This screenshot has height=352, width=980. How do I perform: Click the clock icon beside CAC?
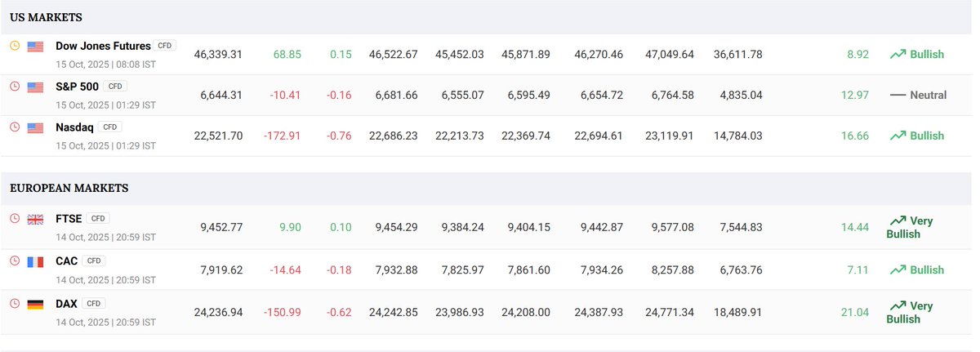click(14, 261)
